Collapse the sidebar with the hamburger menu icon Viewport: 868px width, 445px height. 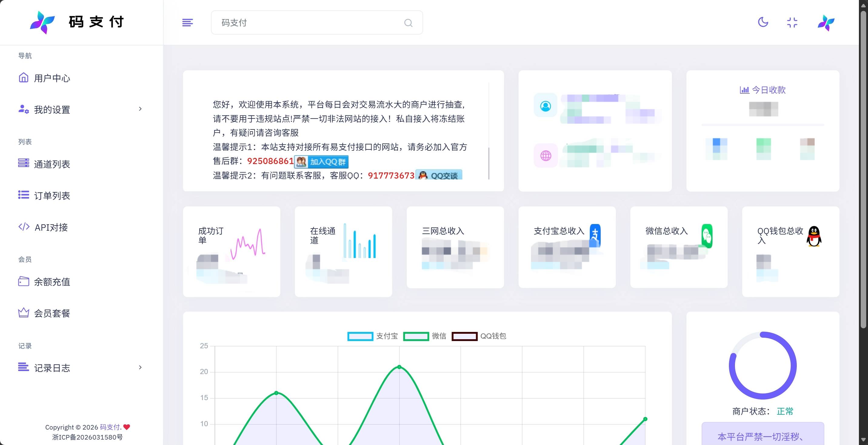187,23
